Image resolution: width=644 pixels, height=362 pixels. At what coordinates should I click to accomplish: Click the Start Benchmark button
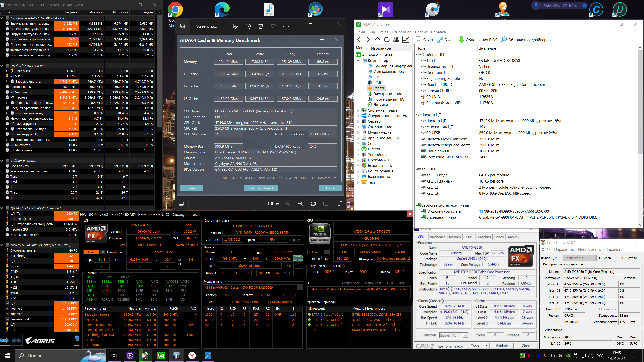tap(261, 188)
